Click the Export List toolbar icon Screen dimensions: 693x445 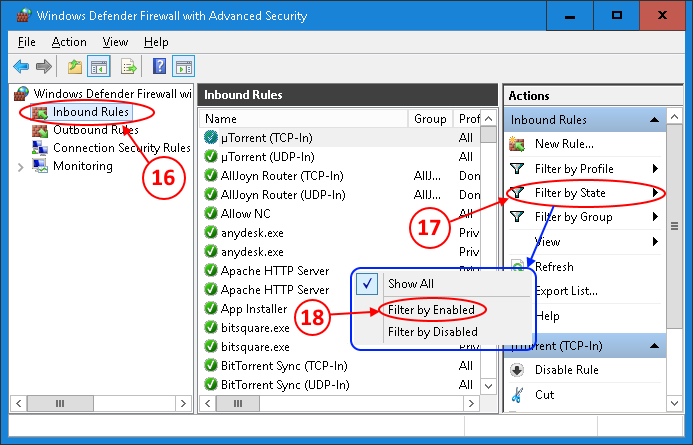[x=128, y=67]
